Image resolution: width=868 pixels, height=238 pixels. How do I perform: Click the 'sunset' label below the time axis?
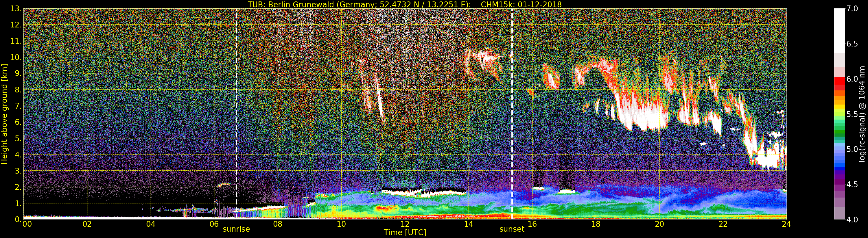tap(512, 229)
